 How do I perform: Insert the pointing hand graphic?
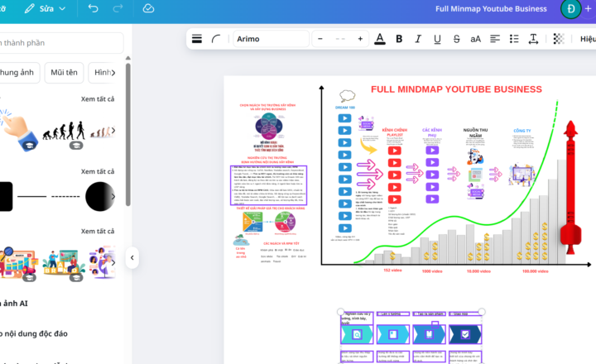coord(18,131)
